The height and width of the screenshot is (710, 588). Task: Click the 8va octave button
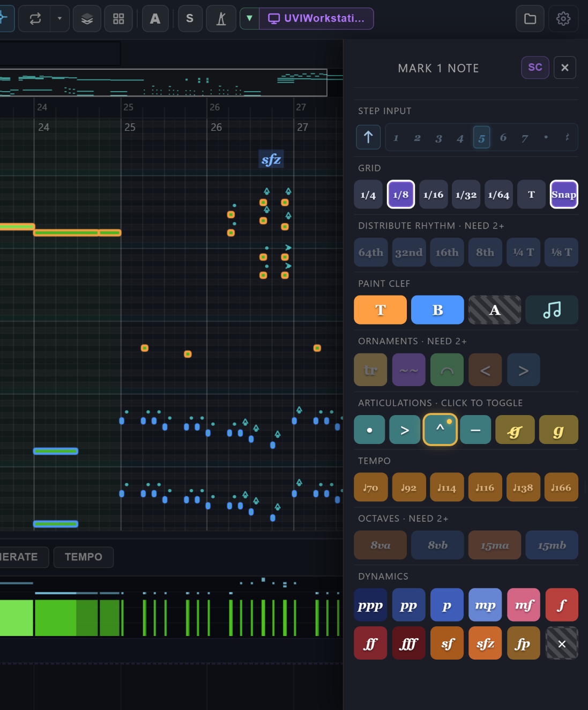[381, 545]
